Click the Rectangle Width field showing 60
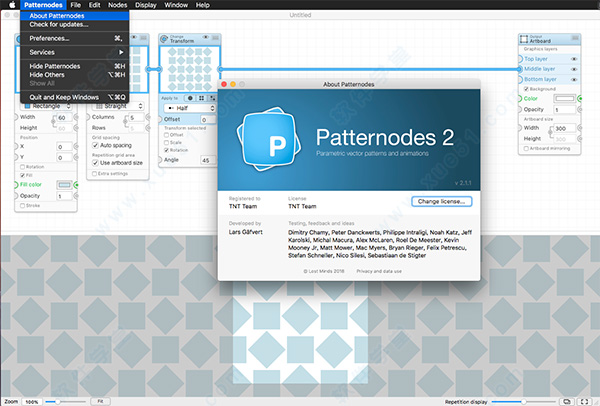The height and width of the screenshot is (406, 600). point(64,118)
